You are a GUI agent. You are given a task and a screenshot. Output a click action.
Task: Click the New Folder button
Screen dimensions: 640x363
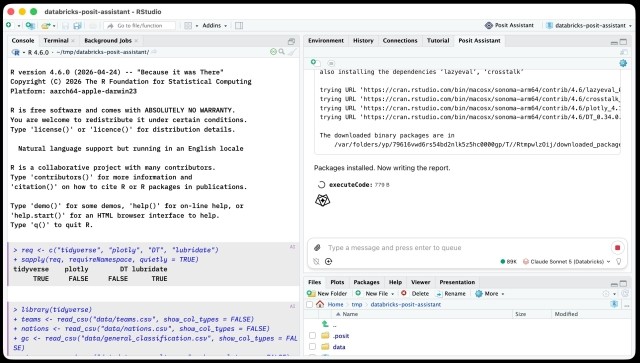(x=327, y=294)
